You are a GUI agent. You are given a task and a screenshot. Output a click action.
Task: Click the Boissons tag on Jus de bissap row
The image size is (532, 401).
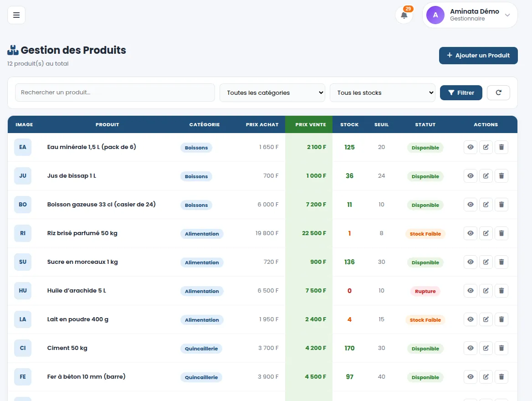pyautogui.click(x=196, y=176)
